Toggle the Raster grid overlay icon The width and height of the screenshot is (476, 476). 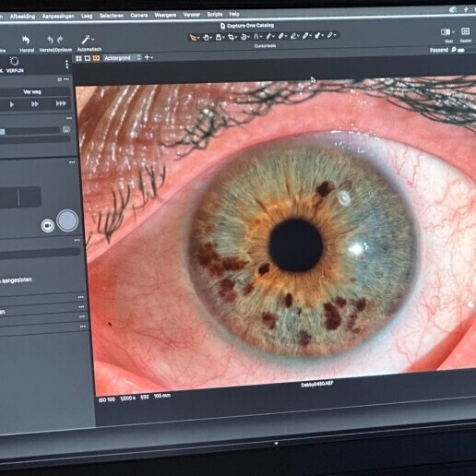(465, 31)
